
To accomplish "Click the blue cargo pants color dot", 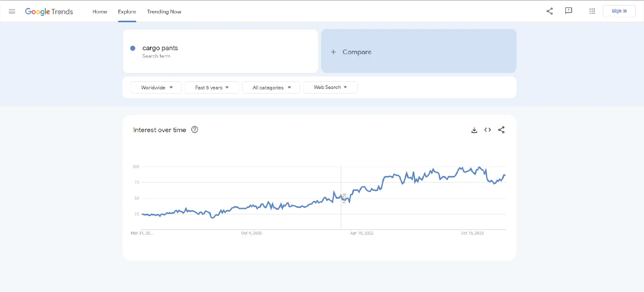I will pyautogui.click(x=133, y=48).
